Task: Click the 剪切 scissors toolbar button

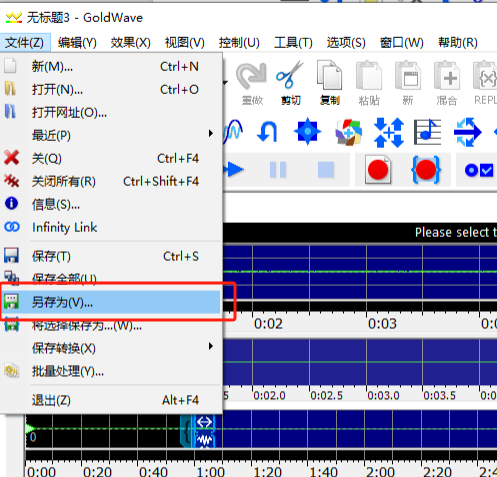Action: [x=290, y=83]
